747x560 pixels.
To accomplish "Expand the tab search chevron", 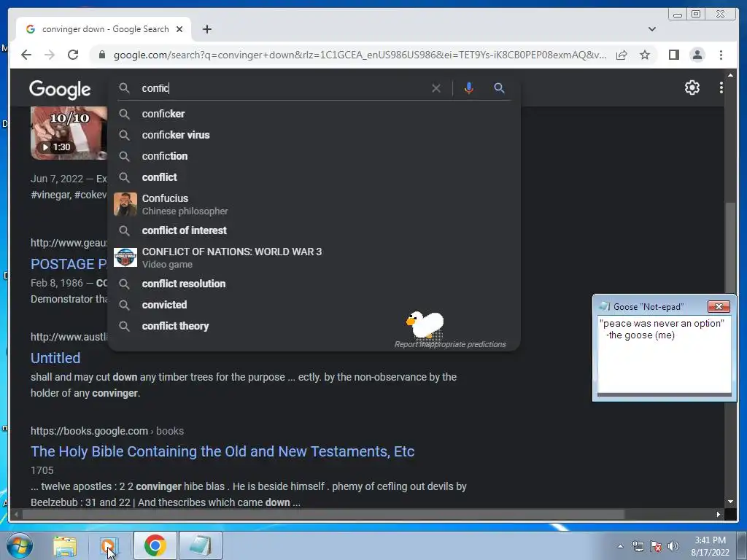I will pos(651,29).
